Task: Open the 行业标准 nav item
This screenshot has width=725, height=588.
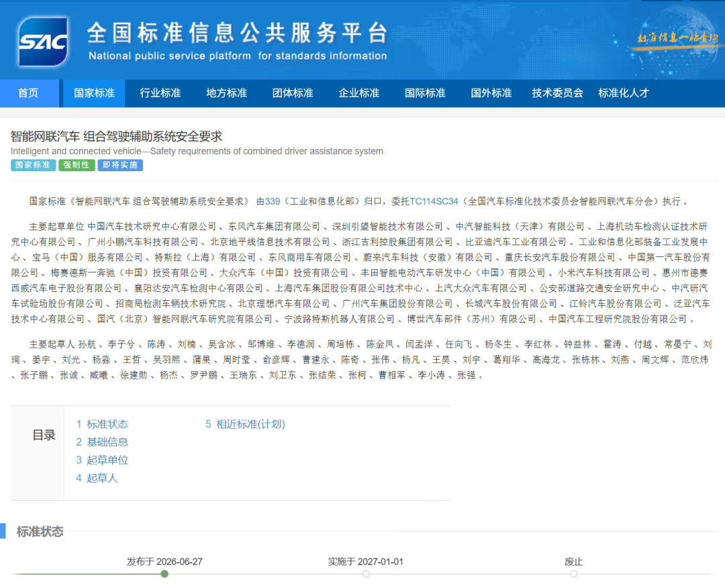Action: (160, 93)
